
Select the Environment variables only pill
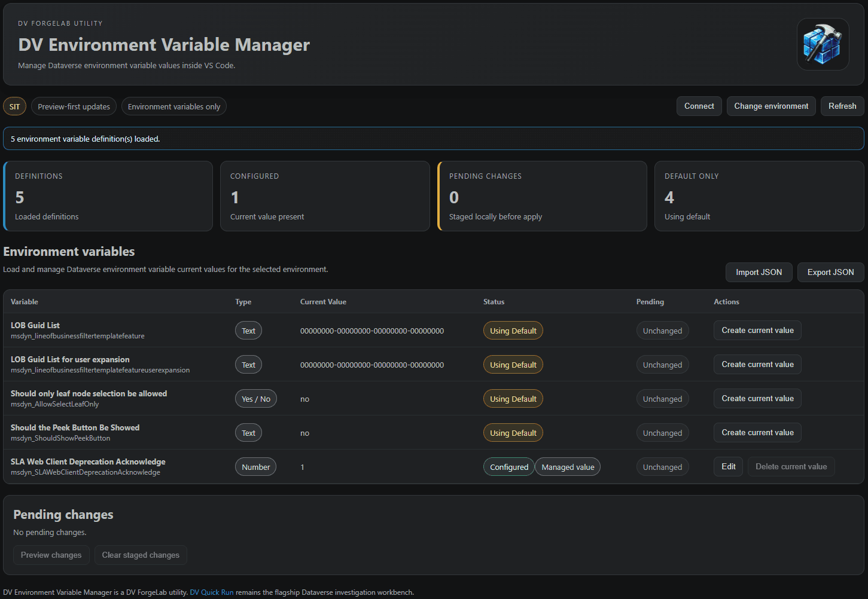tap(174, 106)
